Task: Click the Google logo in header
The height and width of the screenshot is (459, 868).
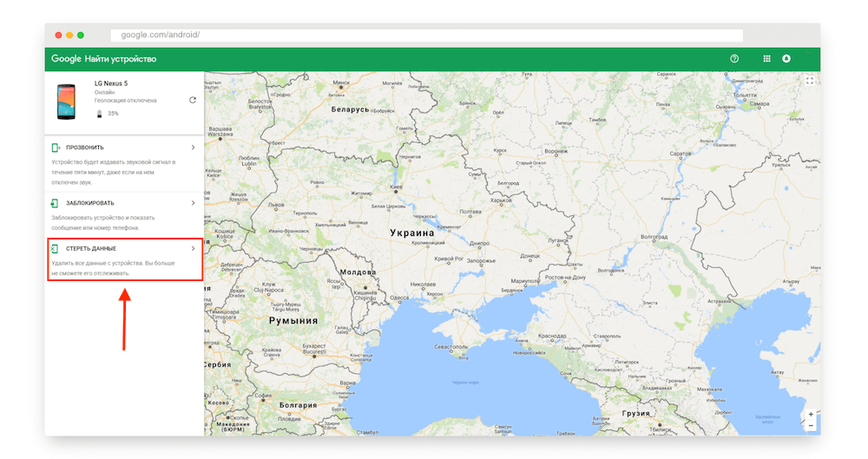Action: coord(67,59)
